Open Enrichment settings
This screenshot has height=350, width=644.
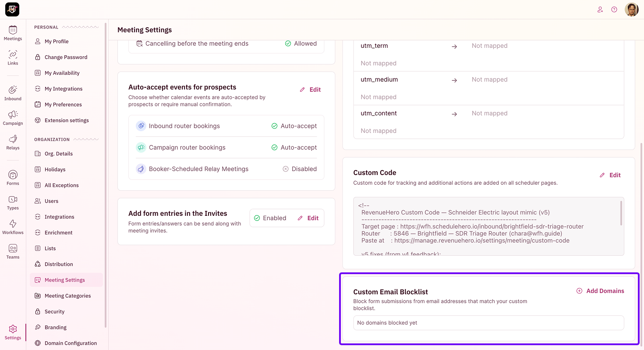(x=66, y=232)
